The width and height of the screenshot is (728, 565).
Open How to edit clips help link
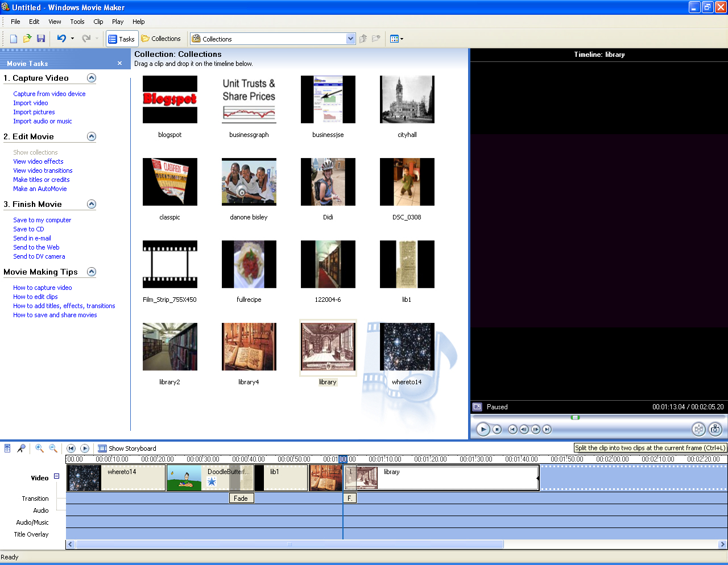coord(35,297)
